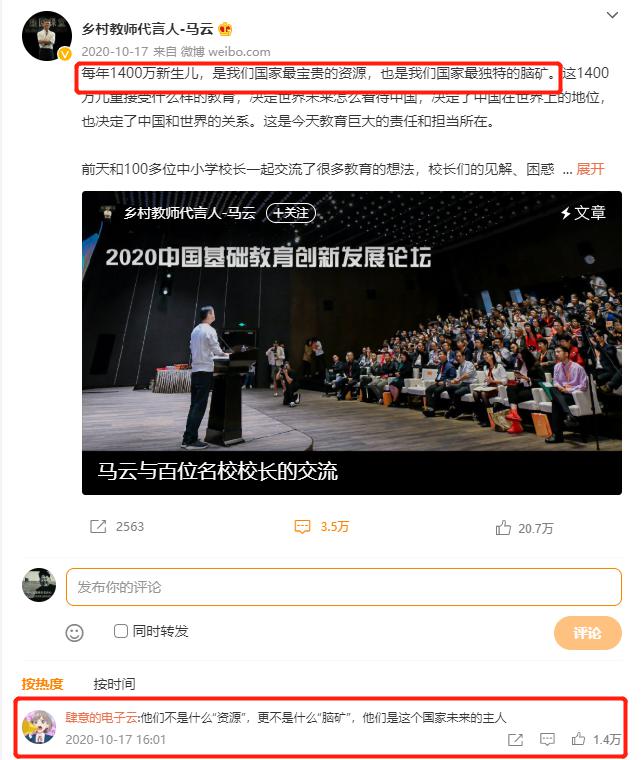Sort comments by 按时间 tab

(114, 684)
